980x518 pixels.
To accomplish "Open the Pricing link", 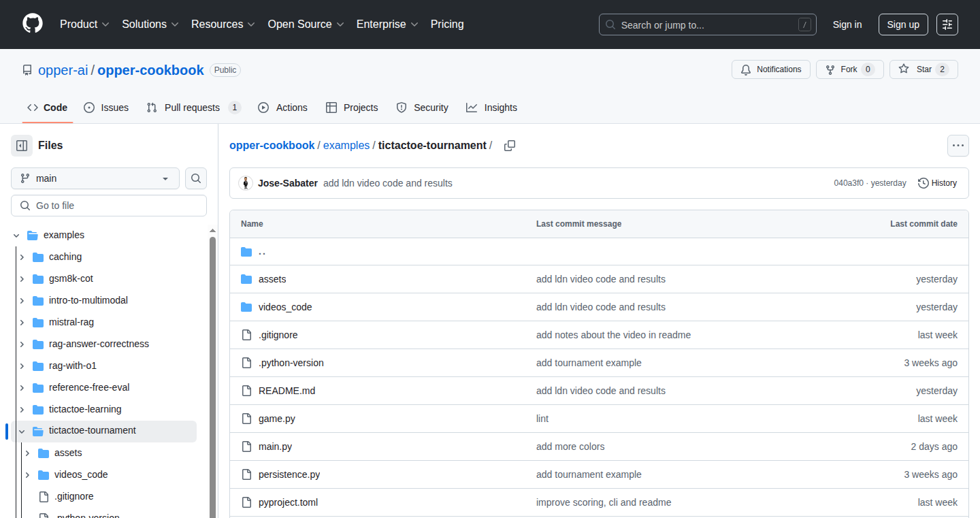I will [x=447, y=25].
